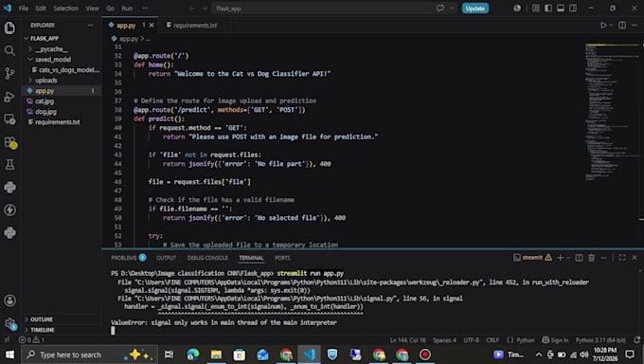The height and width of the screenshot is (364, 644).
Task: Open the Run and Debug view
Action: [x=9, y=97]
